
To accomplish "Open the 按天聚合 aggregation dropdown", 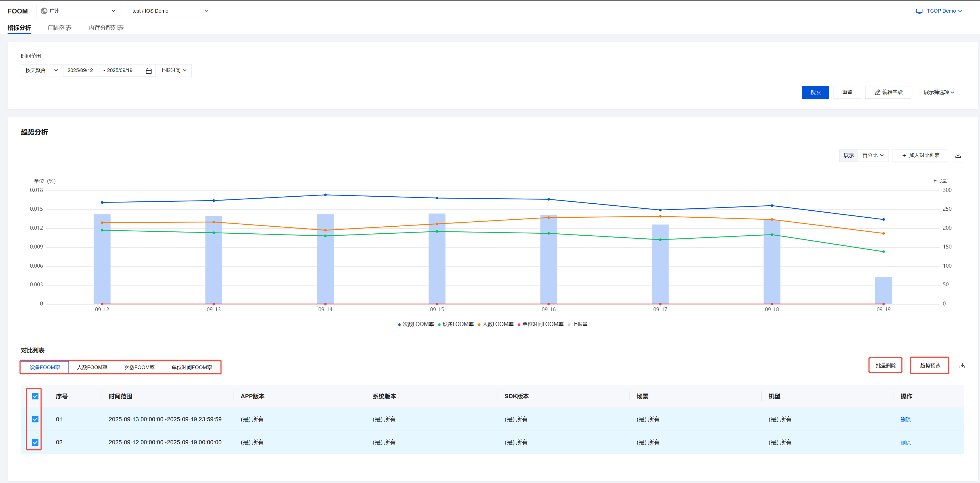I will 42,70.
